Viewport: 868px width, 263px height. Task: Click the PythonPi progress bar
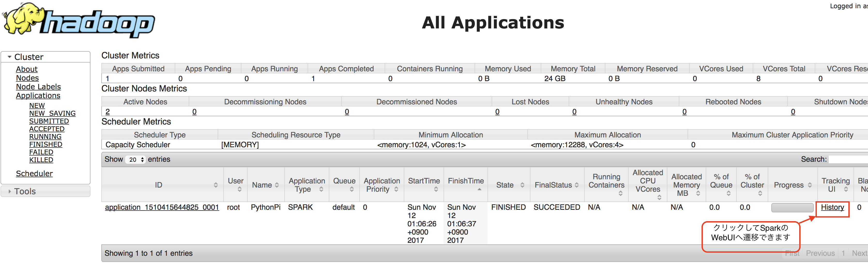click(792, 207)
